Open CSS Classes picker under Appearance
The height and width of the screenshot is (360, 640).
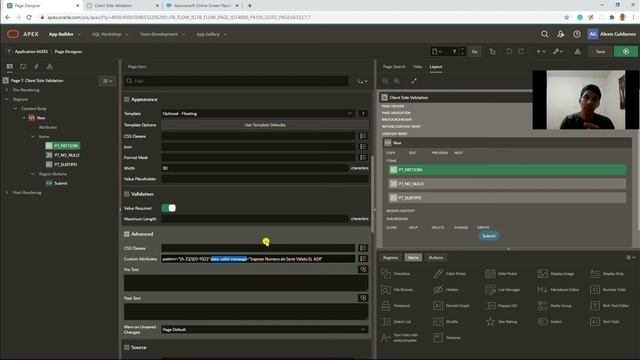363,136
